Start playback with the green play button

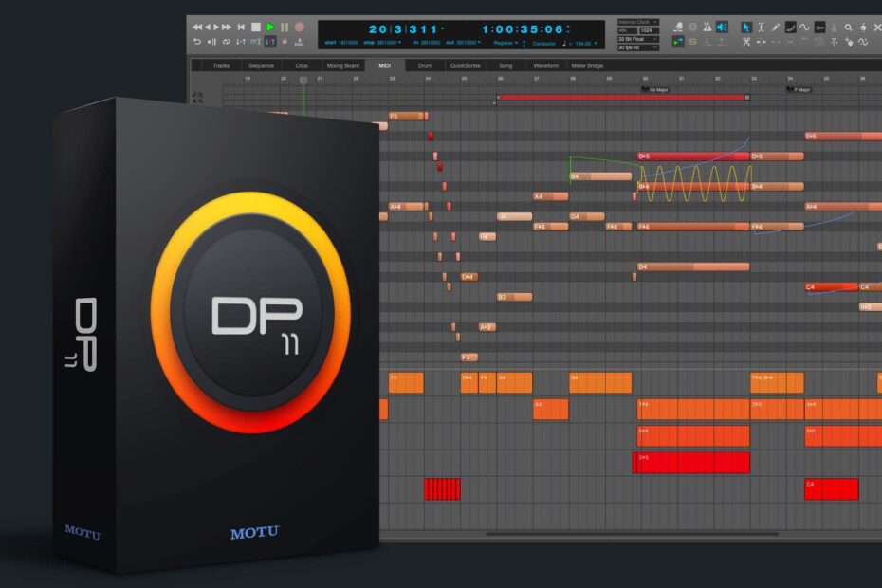point(270,27)
